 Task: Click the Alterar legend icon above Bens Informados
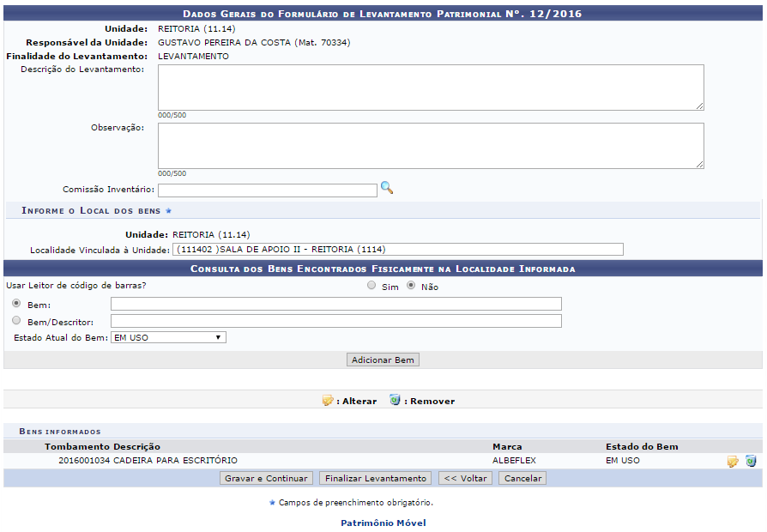click(x=327, y=401)
